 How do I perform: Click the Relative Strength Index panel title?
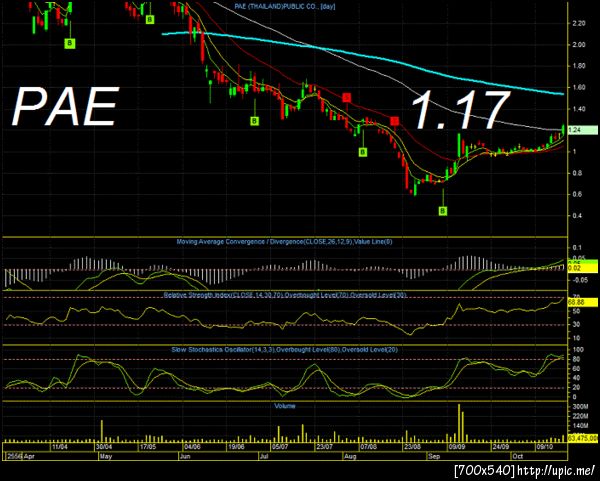[x=285, y=295]
